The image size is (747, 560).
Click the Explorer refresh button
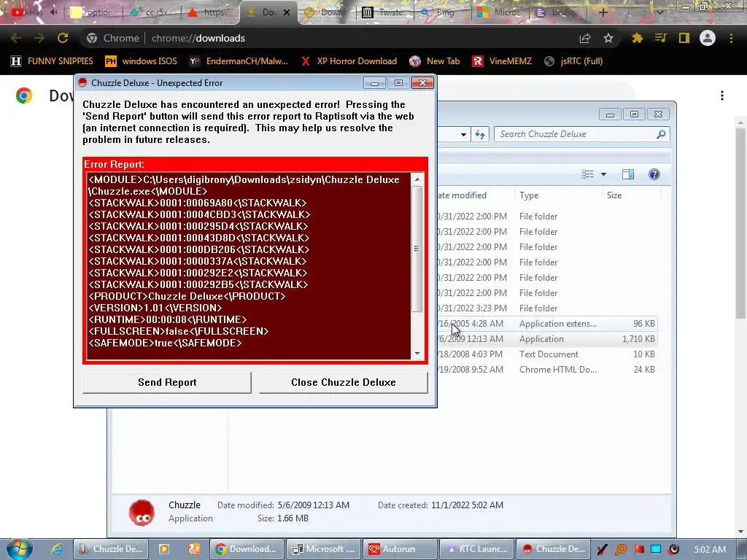(480, 135)
